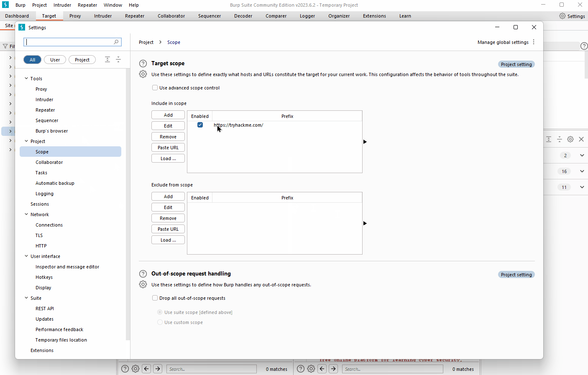Click the Burp Suite logo in title bar
The image size is (588, 375).
point(5,5)
